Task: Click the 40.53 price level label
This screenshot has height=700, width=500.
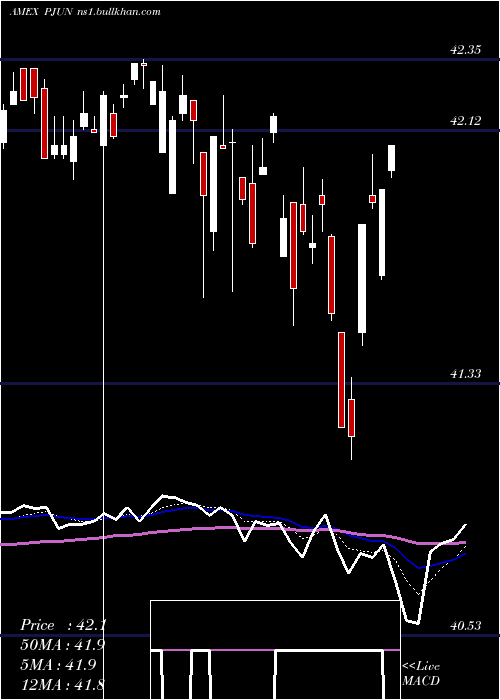Action: (465, 626)
